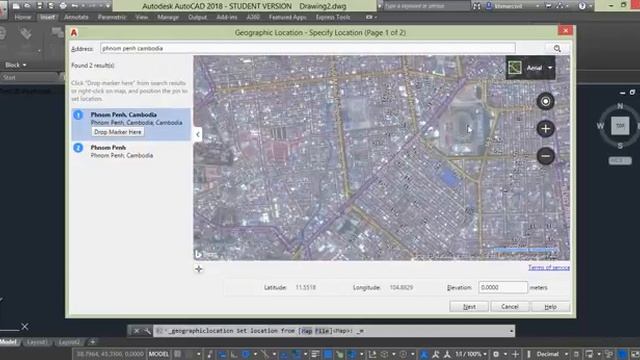Open command line history dropdown arrow
This screenshot has height=360, width=640.
coord(511,331)
